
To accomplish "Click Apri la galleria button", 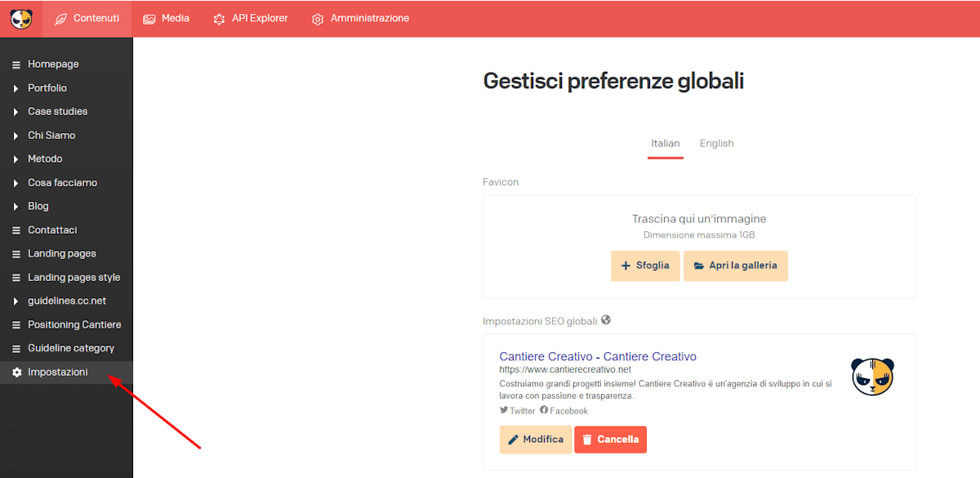I will click(736, 266).
